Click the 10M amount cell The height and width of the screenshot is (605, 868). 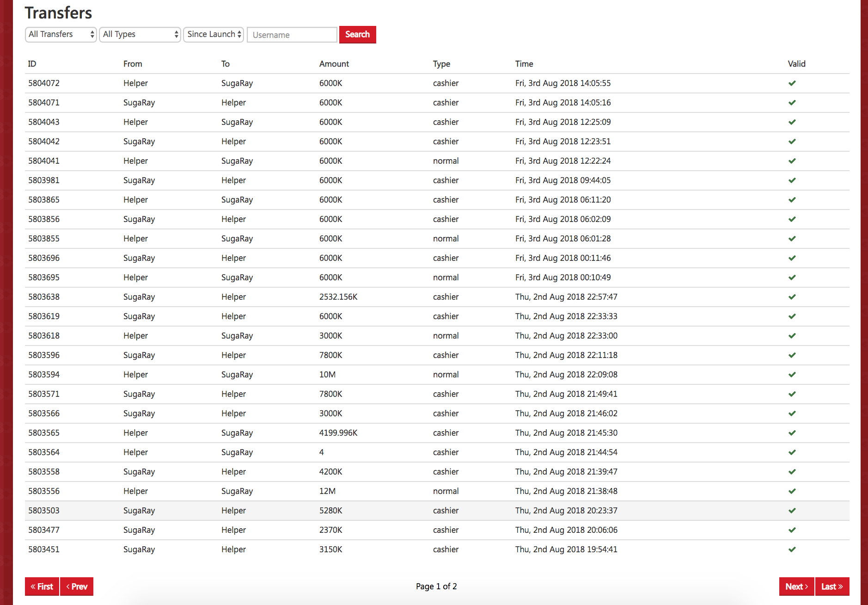[x=328, y=375]
